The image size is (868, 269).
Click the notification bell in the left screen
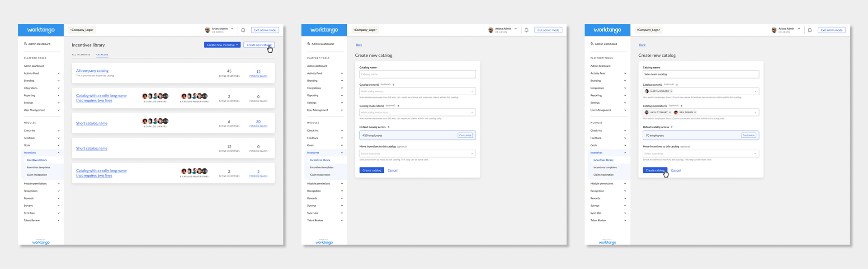click(243, 30)
